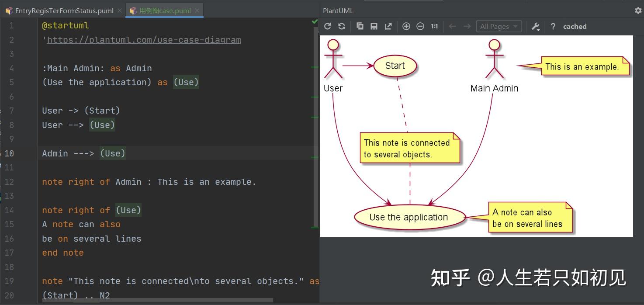Select the 用例图case.puml tab
The width and height of the screenshot is (644, 305).
coord(162,10)
